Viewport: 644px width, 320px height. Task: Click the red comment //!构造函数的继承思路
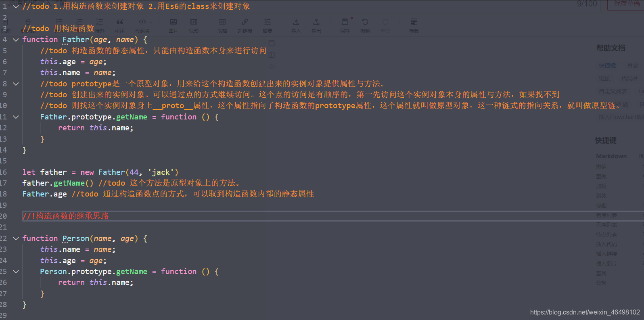[x=66, y=216]
